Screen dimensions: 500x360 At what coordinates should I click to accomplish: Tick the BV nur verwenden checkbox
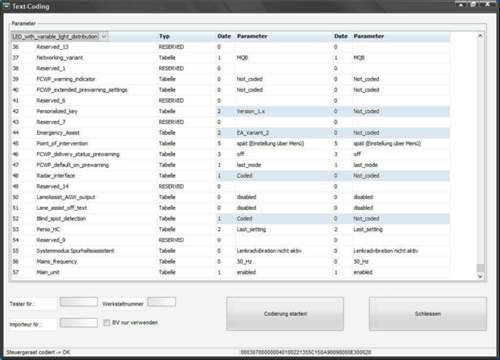[x=107, y=323]
